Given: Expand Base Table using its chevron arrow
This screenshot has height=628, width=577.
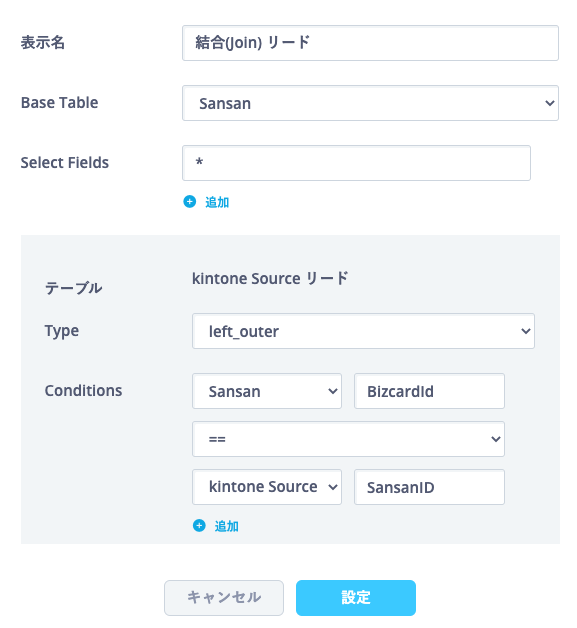Looking at the screenshot, I should [550, 103].
